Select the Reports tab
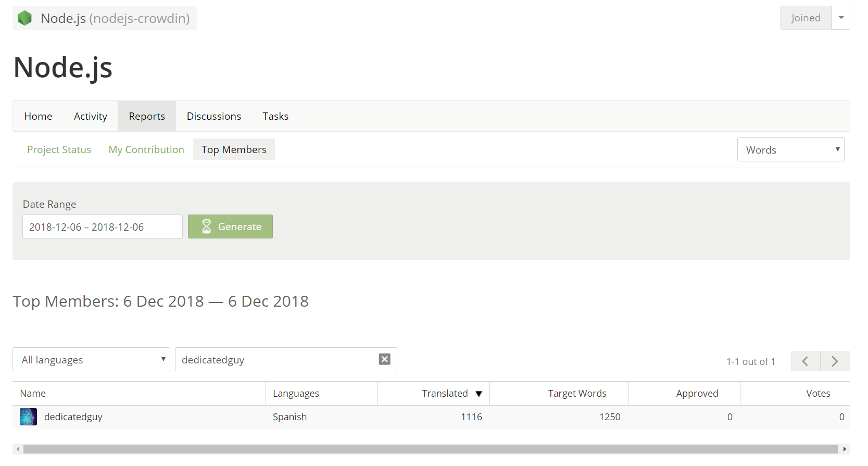 pos(147,116)
